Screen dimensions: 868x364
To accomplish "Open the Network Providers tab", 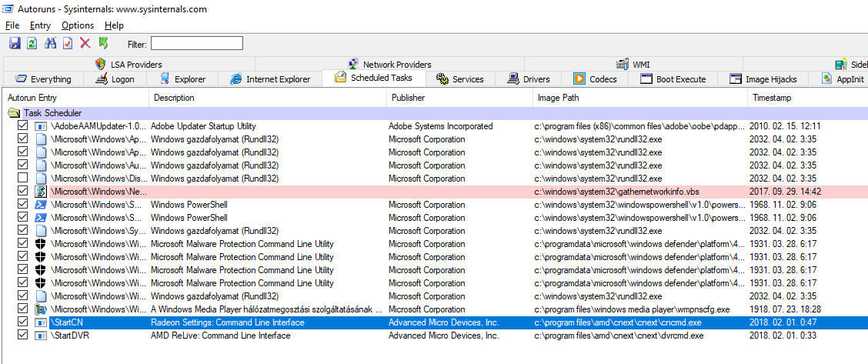I will [389, 64].
